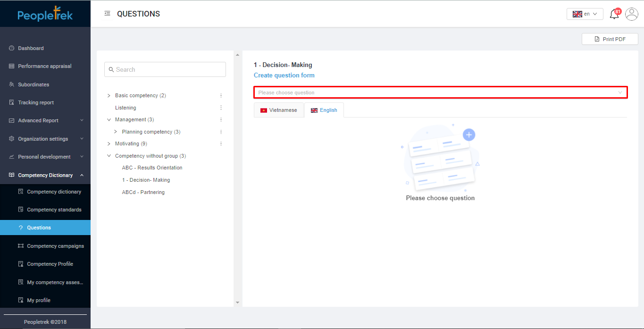Click the Organization settings gear icon
Viewport: 644px width, 329px height.
click(x=12, y=139)
